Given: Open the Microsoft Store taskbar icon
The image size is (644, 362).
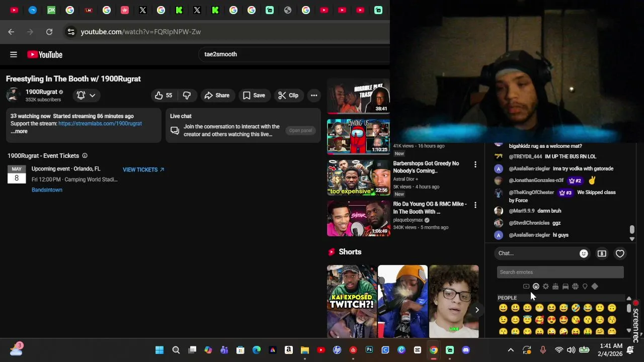Looking at the screenshot, I should 240,350.
